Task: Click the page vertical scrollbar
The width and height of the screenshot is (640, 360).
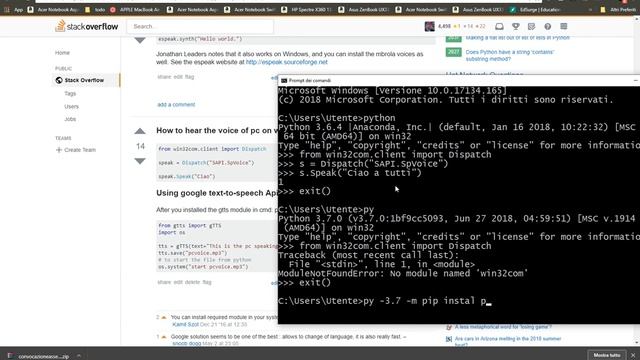Action: coord(637,181)
